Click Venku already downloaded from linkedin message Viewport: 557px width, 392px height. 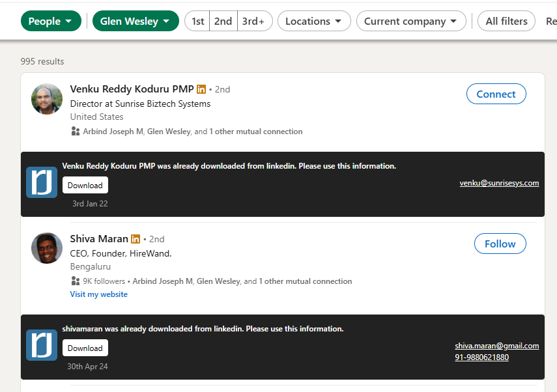point(229,166)
